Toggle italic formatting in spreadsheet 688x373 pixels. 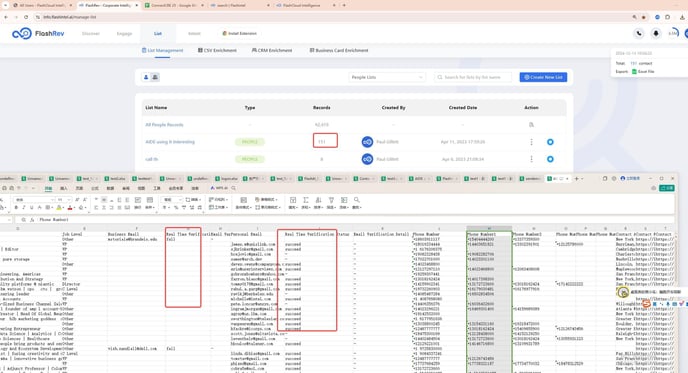click(24, 207)
